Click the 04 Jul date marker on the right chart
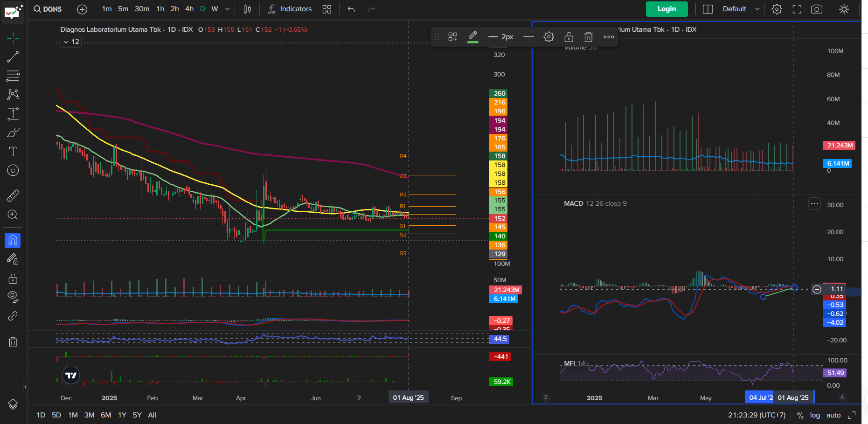Viewport: 868px width, 424px height. 759,397
